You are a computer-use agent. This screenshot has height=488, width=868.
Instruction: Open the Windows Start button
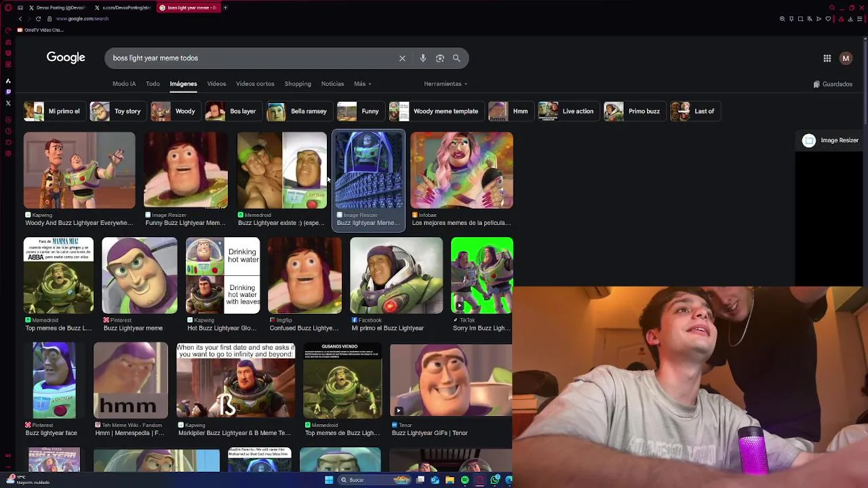pos(329,480)
